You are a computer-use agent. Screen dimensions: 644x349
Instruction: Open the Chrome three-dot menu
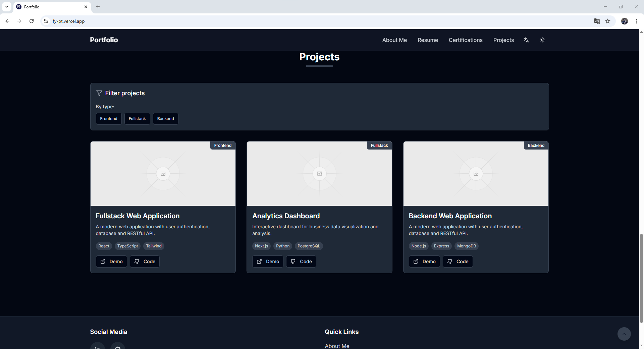pos(637,21)
